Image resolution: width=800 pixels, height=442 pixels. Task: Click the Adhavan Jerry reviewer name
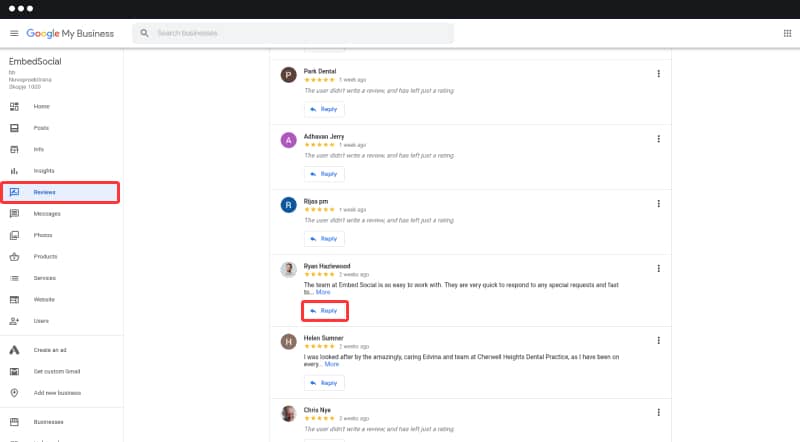[324, 136]
